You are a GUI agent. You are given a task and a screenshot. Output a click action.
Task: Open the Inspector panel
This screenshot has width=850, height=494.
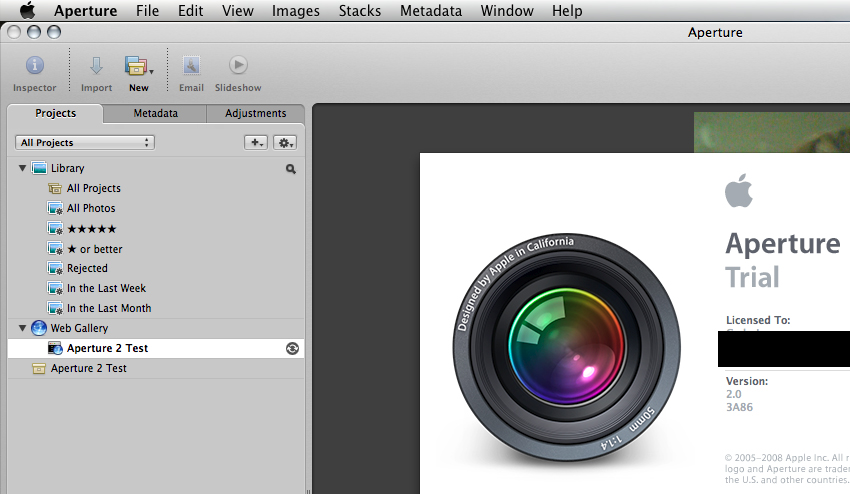[x=35, y=74]
